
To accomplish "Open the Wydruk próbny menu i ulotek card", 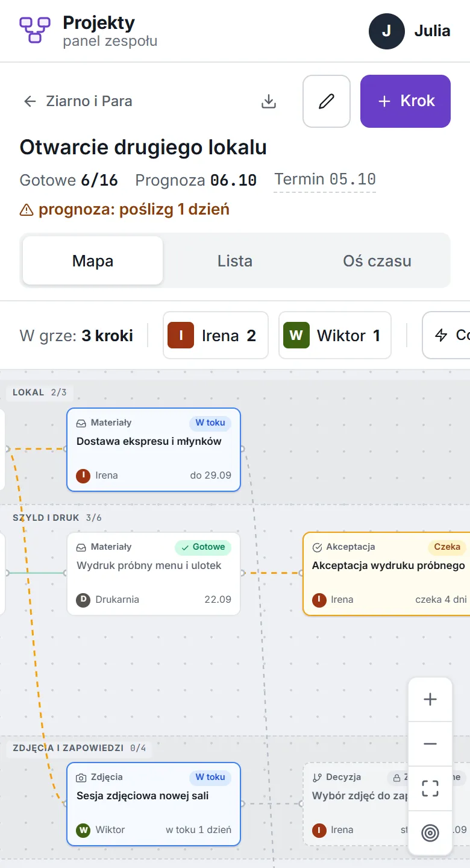I will tap(154, 574).
